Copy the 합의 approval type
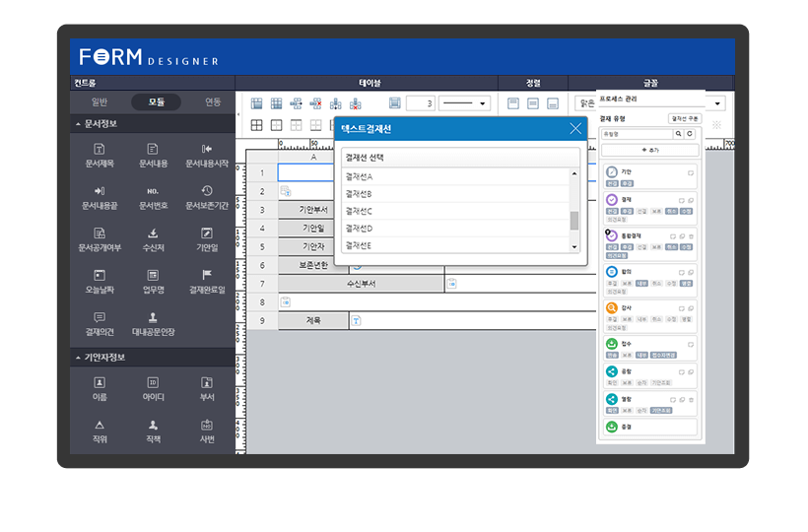Viewport: 808px width, 532px height. [691, 273]
